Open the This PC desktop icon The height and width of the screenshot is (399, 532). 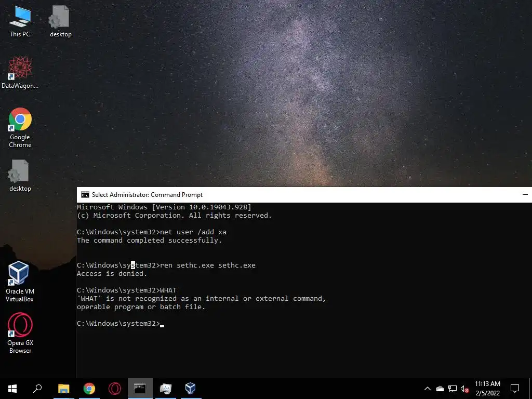[20, 21]
